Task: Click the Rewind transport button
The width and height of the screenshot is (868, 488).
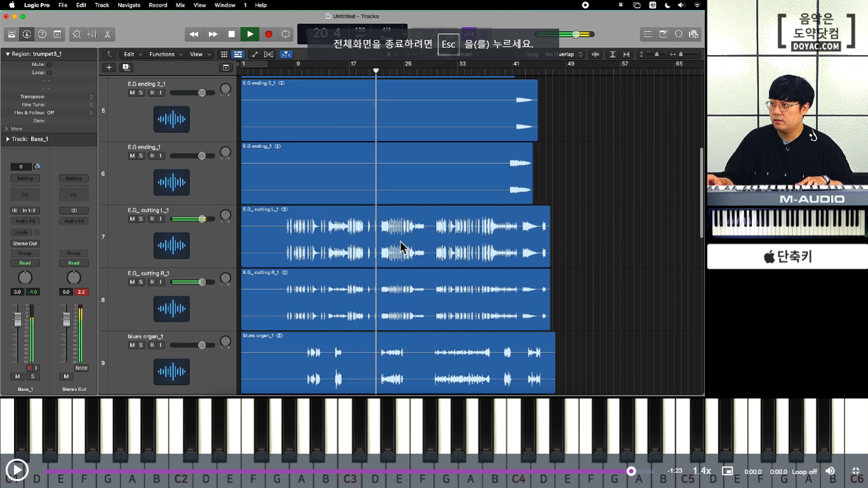Action: [x=194, y=34]
